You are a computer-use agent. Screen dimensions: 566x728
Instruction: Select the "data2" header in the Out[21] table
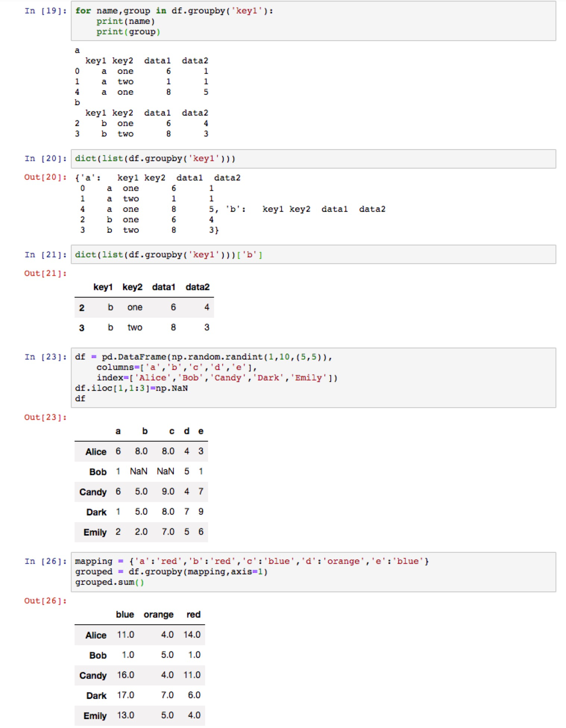[198, 287]
